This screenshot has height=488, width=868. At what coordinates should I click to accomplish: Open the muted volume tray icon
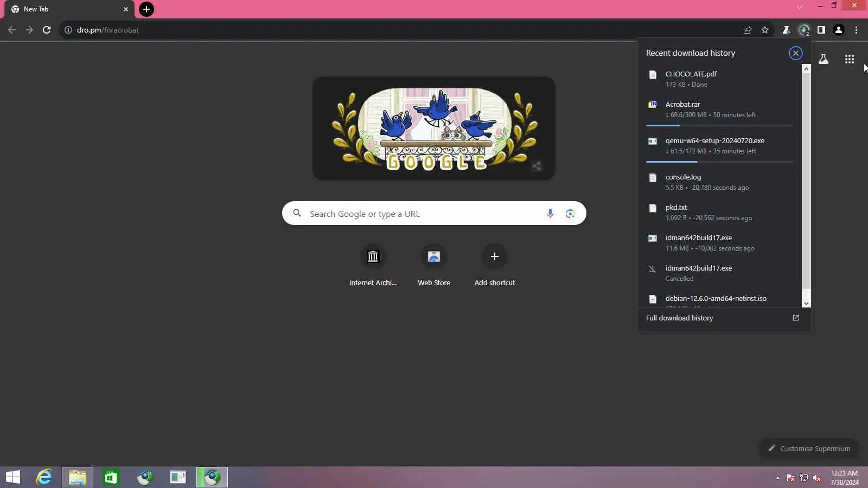coord(817,478)
